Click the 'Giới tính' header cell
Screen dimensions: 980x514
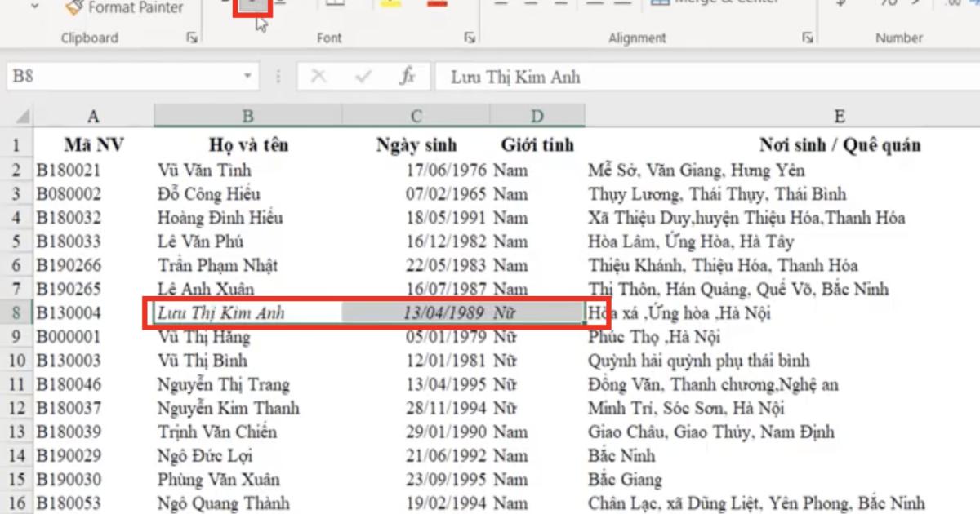click(537, 146)
